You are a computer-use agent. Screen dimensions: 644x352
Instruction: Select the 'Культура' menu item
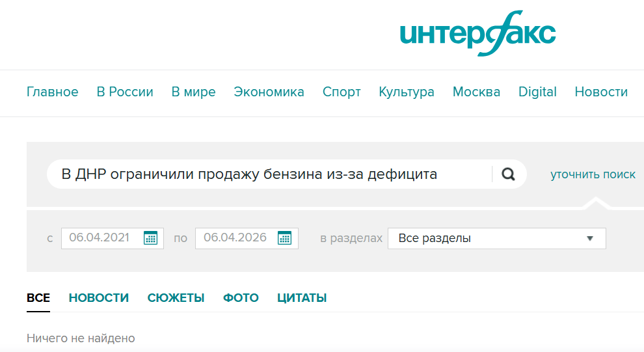(x=407, y=92)
